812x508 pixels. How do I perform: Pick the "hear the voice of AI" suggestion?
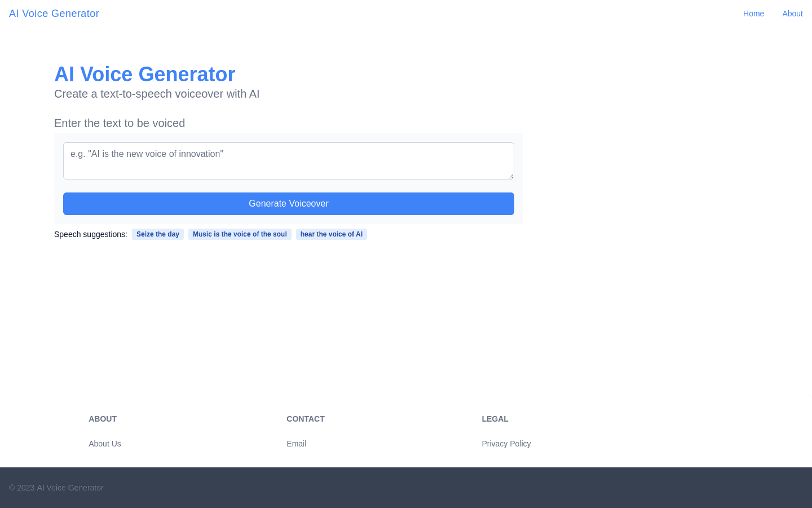(x=332, y=234)
